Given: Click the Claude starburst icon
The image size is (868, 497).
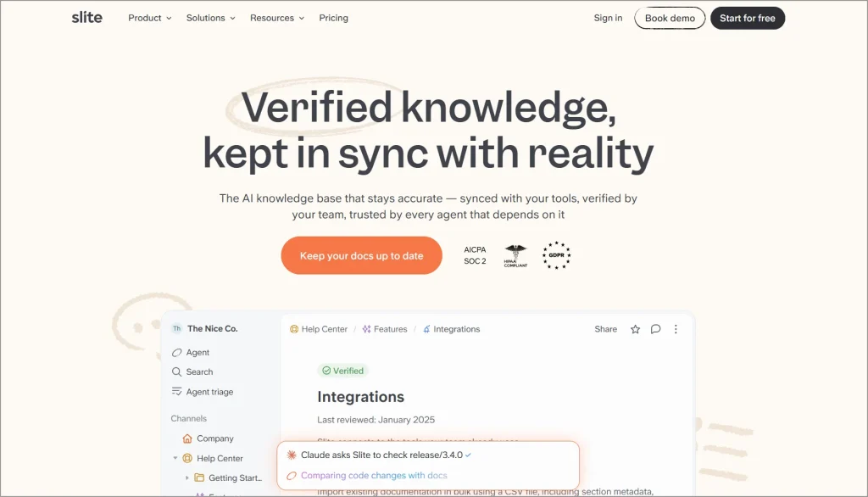Looking at the screenshot, I should pos(292,455).
